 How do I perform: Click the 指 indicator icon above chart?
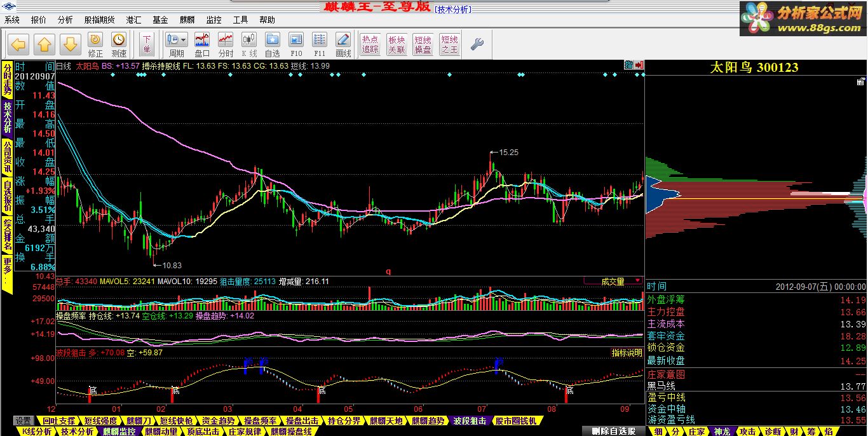628,65
